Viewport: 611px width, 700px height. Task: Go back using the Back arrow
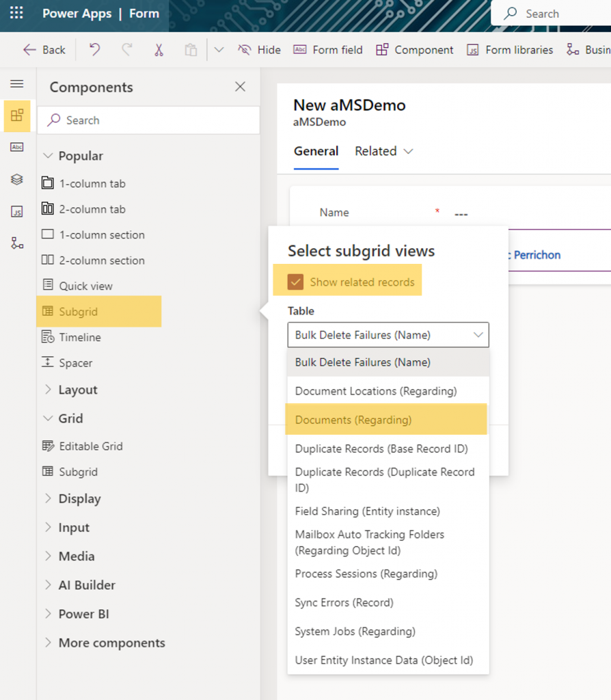[x=44, y=49]
